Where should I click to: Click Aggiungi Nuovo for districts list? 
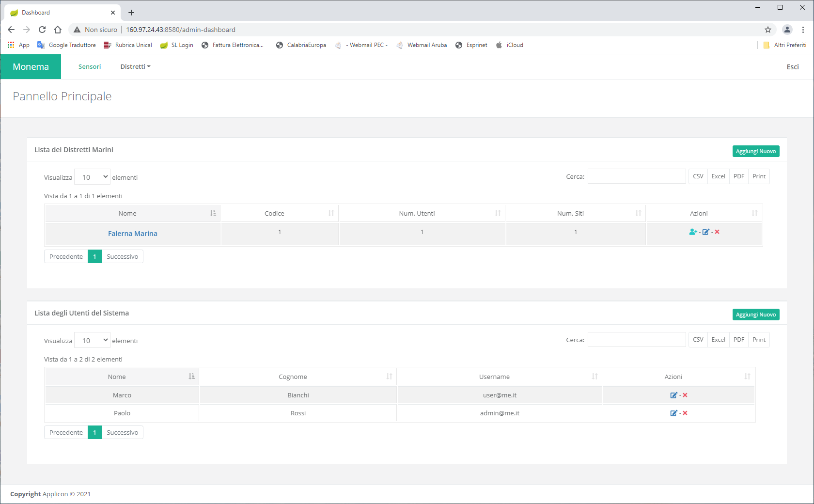coord(755,151)
